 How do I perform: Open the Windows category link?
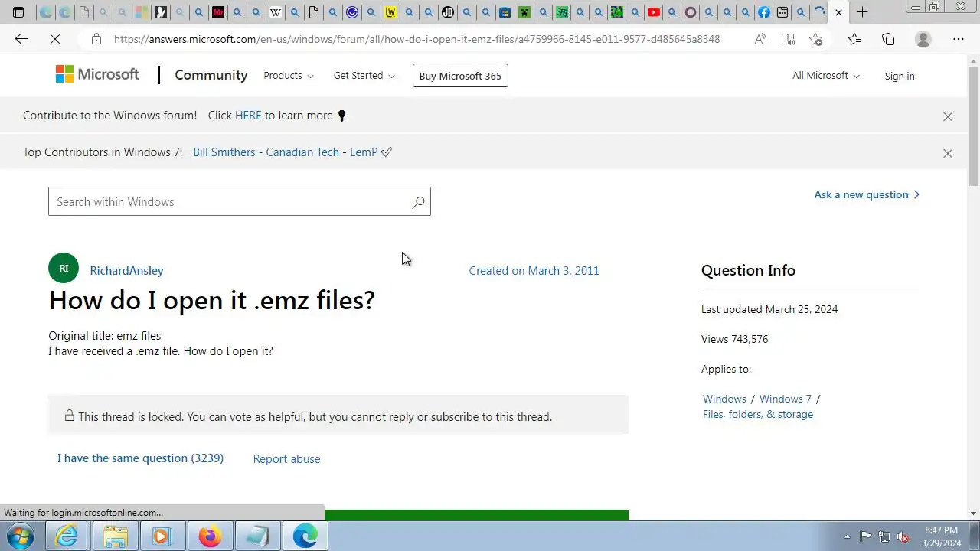(724, 399)
